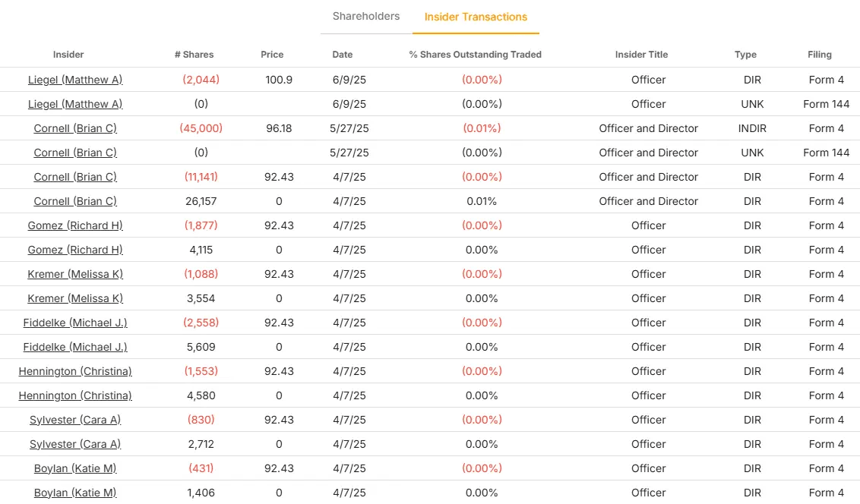Sort table by the Type column

[745, 55]
